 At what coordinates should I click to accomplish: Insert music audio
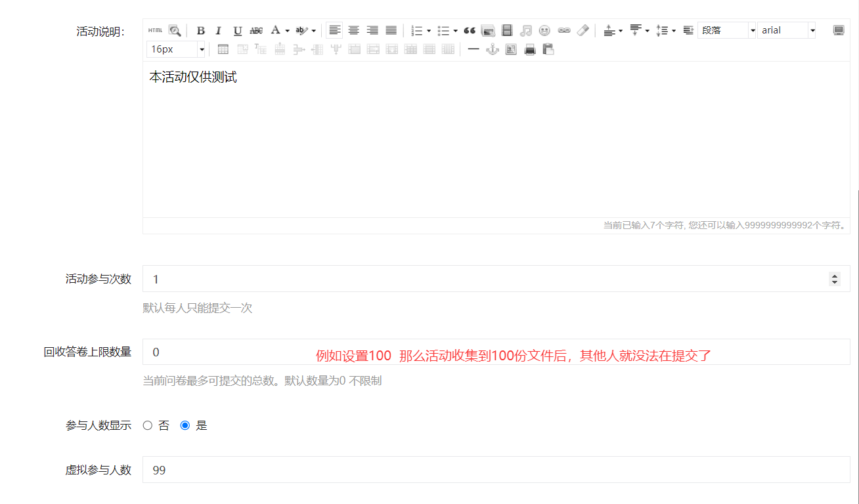coord(525,30)
